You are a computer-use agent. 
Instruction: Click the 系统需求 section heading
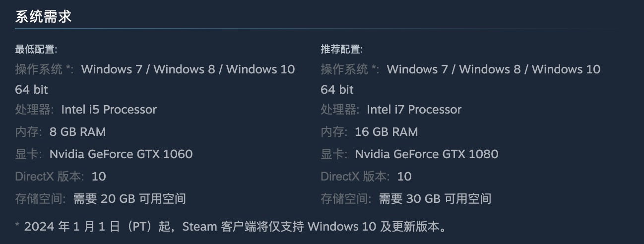tap(44, 16)
